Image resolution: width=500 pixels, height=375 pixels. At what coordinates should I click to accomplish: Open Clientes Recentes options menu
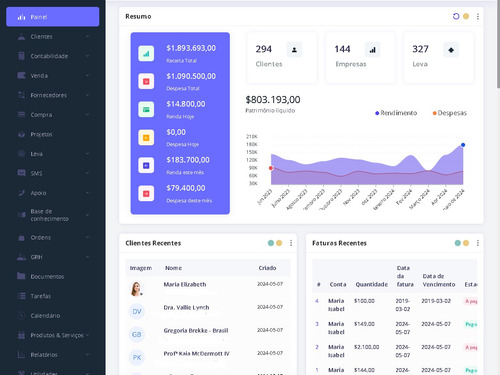click(x=291, y=243)
